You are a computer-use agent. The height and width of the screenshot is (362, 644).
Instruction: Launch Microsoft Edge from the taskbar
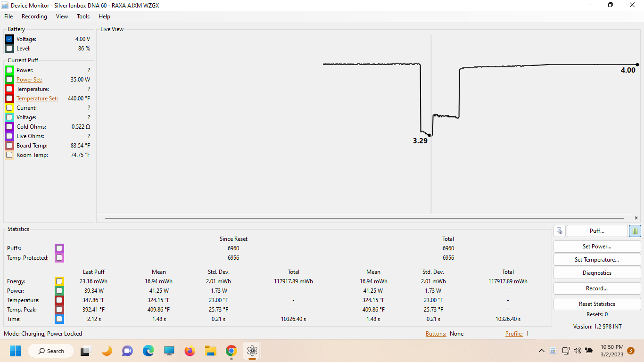pos(149,351)
